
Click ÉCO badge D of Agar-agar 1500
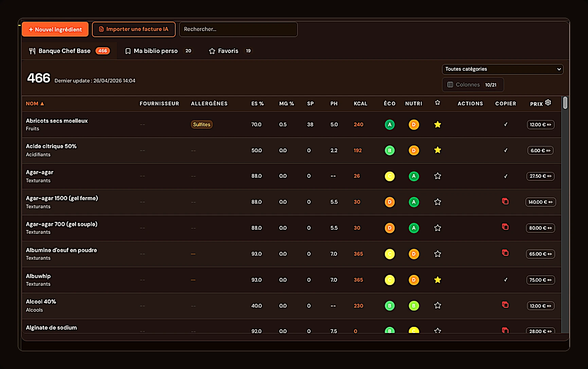tap(390, 202)
